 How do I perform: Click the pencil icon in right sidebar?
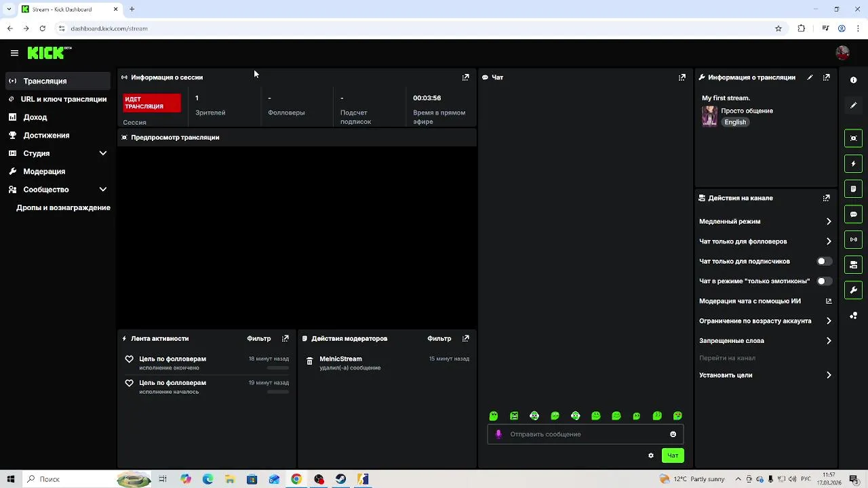[x=853, y=106]
